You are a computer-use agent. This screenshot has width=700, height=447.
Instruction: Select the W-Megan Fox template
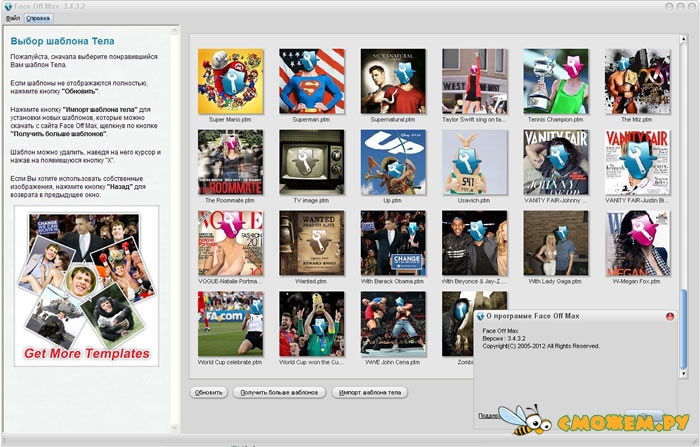[x=637, y=243]
